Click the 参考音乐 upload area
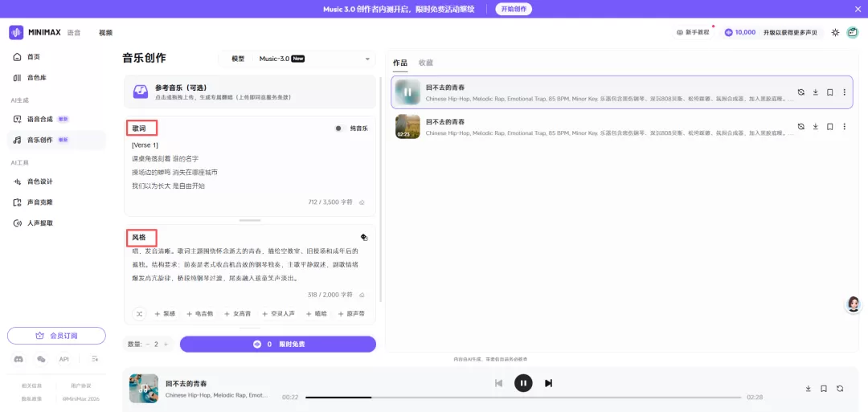 [250, 92]
